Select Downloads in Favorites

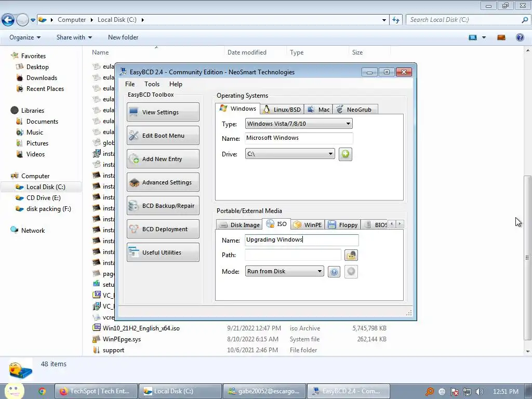tap(42, 78)
